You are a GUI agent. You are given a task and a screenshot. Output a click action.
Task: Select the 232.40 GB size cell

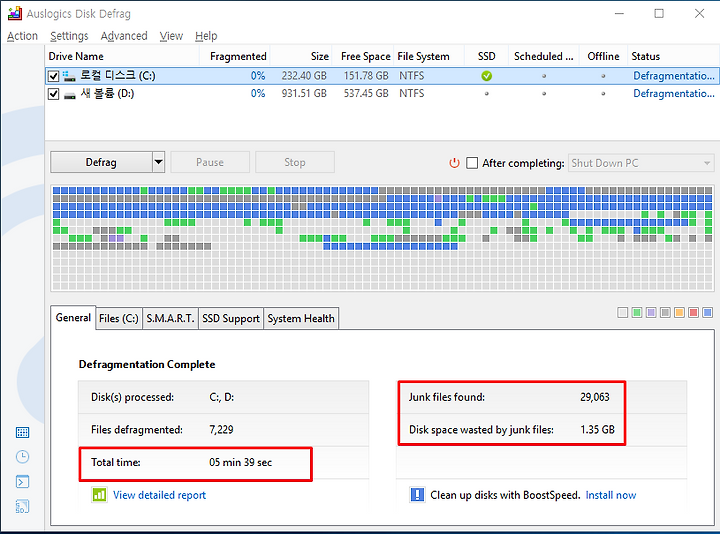point(304,76)
